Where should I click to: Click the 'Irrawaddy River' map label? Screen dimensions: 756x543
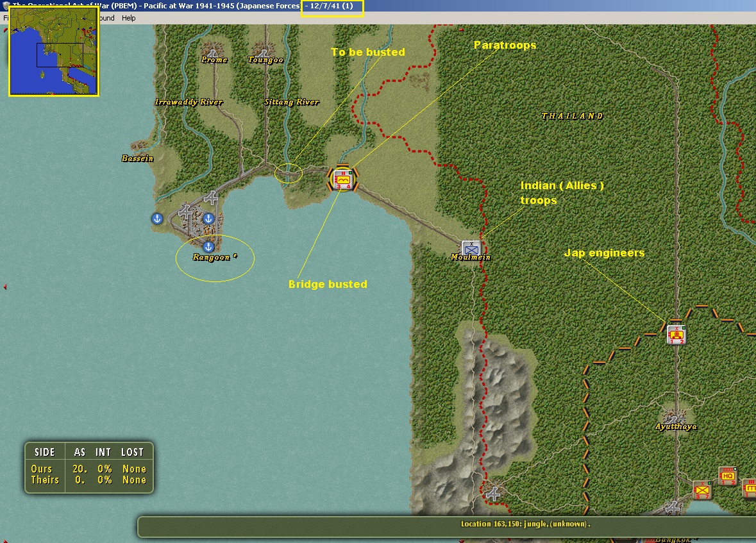pos(189,102)
